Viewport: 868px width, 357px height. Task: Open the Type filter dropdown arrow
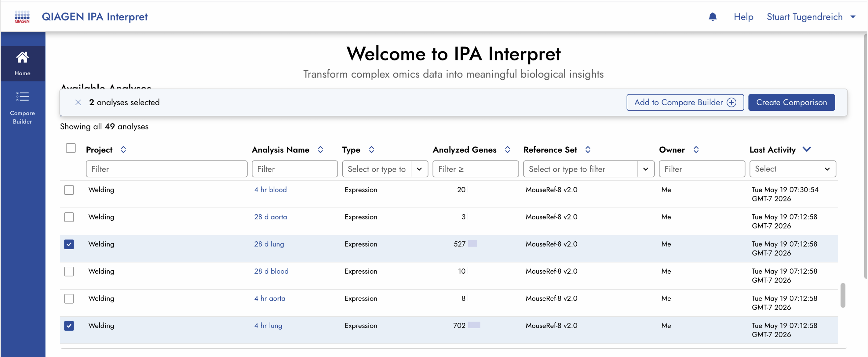[419, 169]
